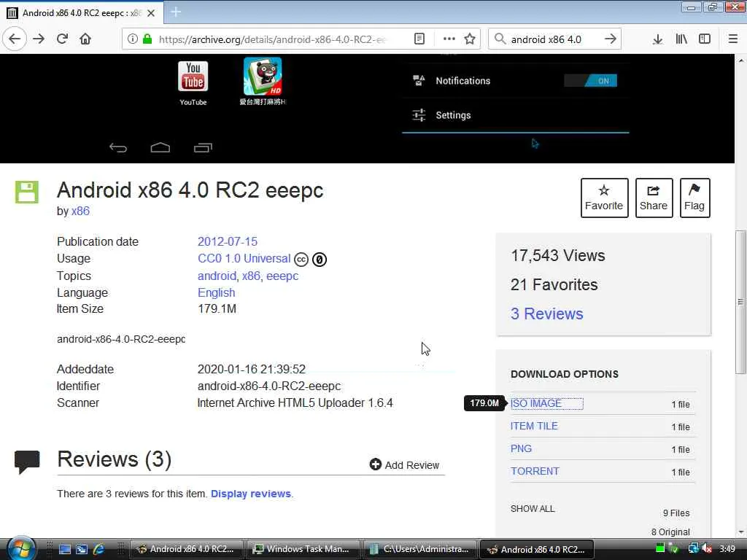Bookmark this page with star icon
The image size is (747, 560).
470,39
